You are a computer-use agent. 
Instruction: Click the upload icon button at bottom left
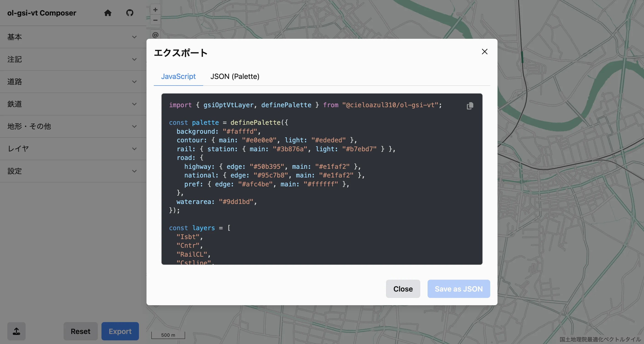point(16,331)
